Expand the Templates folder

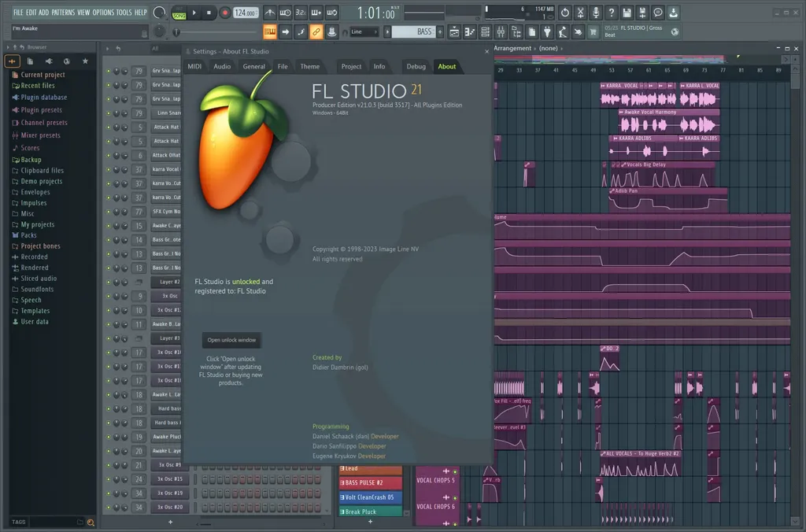31,311
